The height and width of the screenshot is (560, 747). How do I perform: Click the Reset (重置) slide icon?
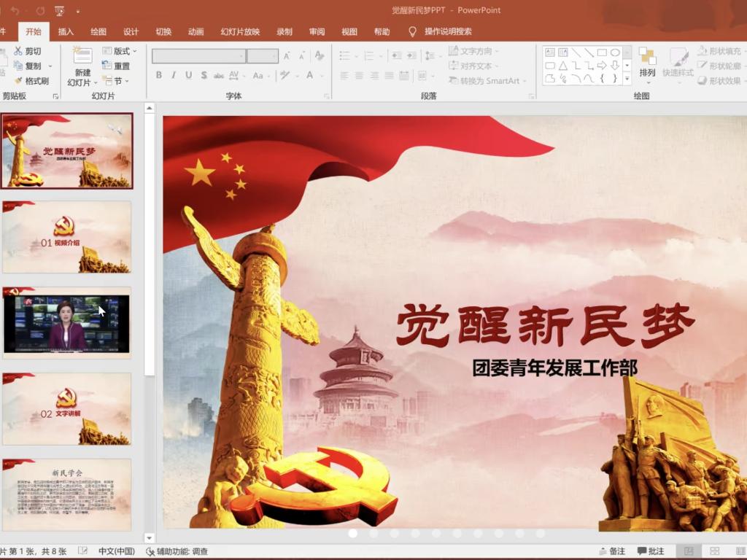pos(107,66)
